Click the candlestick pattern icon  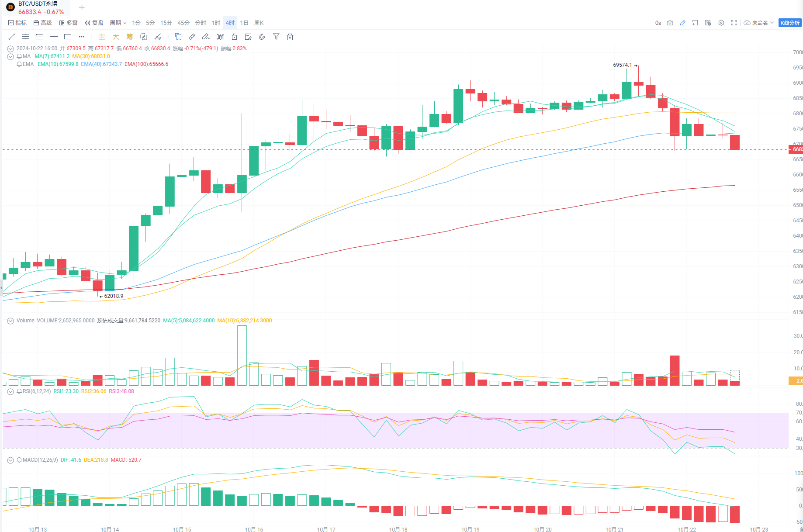220,37
